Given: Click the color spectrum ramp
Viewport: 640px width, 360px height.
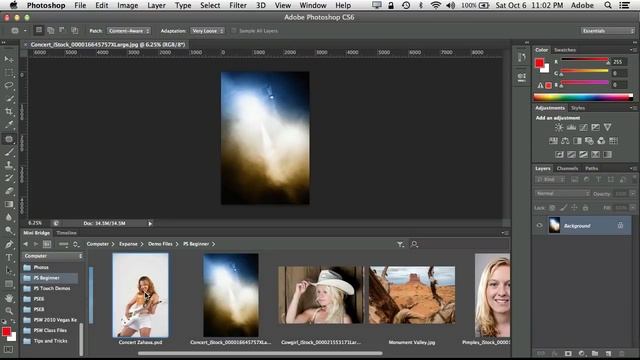Looking at the screenshot, I should point(583,97).
